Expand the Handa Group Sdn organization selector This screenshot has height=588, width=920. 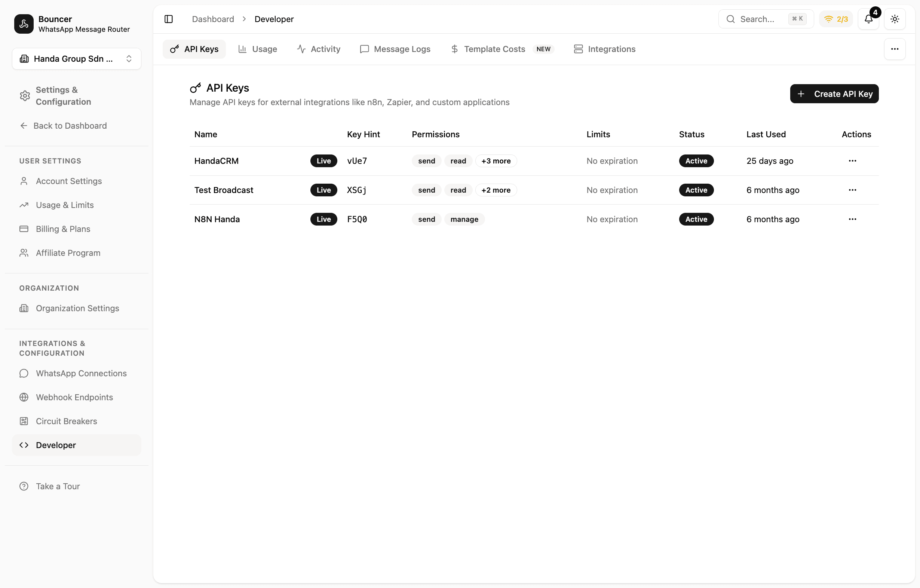(76, 59)
